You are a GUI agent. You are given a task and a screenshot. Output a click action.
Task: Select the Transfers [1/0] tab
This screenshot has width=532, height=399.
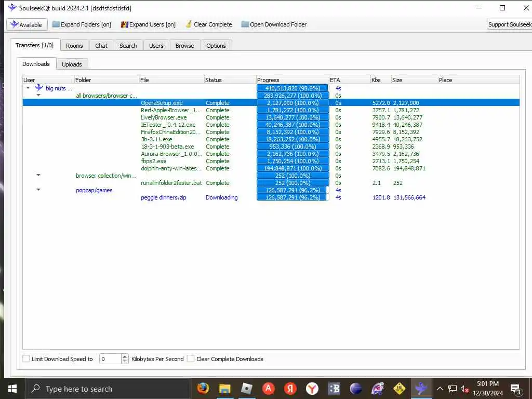coord(35,45)
